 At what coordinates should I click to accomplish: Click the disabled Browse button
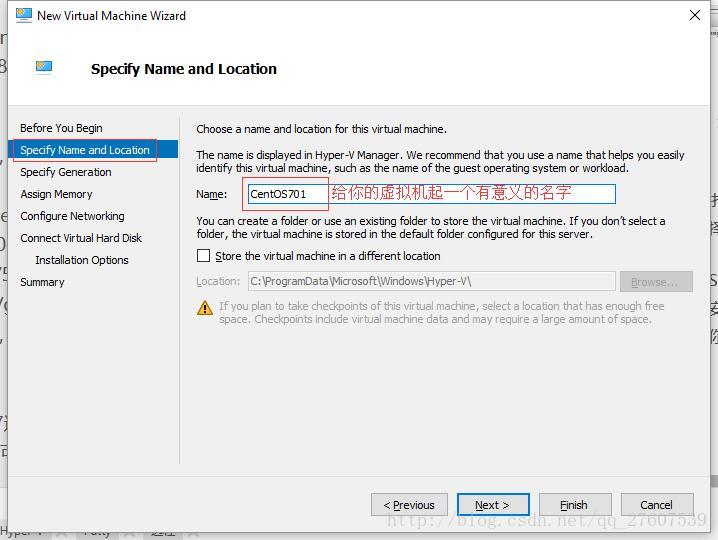click(656, 282)
